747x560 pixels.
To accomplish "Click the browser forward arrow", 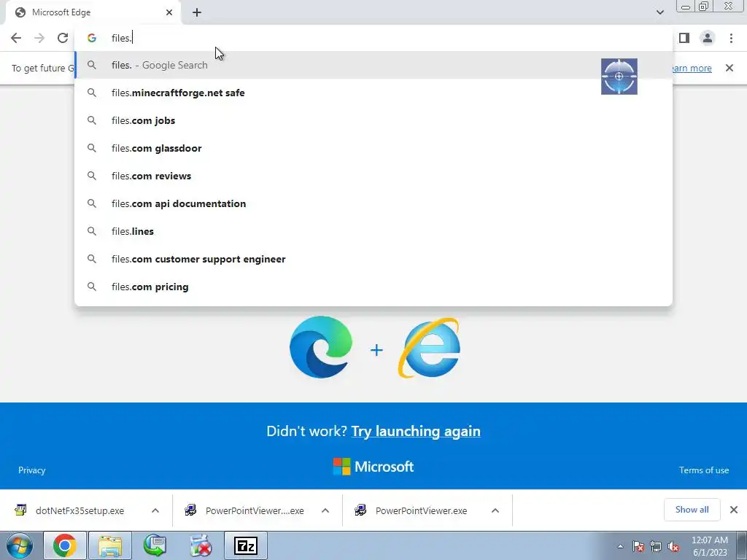I will coord(39,38).
